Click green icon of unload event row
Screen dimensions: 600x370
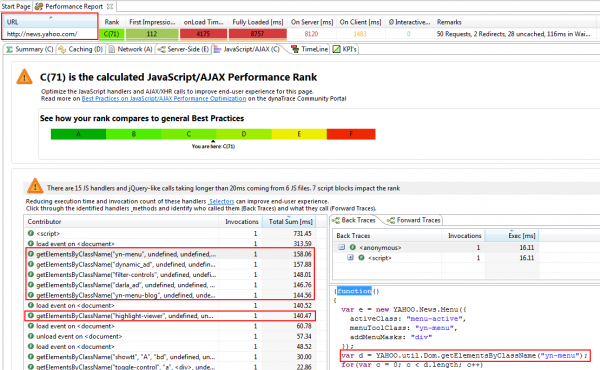pos(31,336)
